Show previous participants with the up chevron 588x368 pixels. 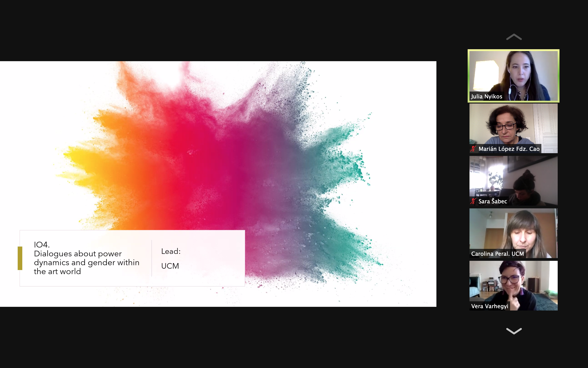pyautogui.click(x=514, y=37)
